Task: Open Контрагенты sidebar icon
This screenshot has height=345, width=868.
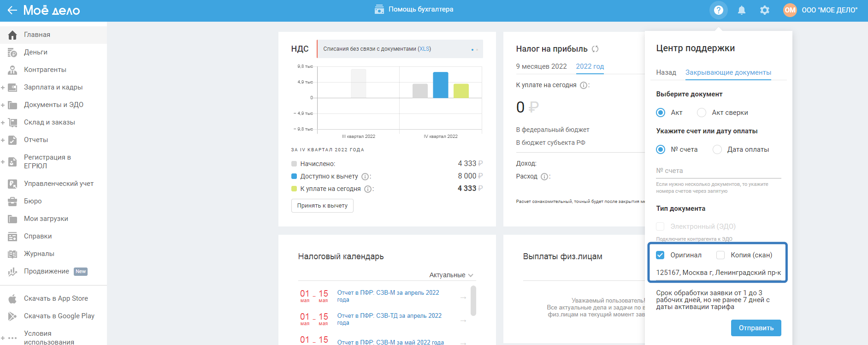Action: point(12,70)
